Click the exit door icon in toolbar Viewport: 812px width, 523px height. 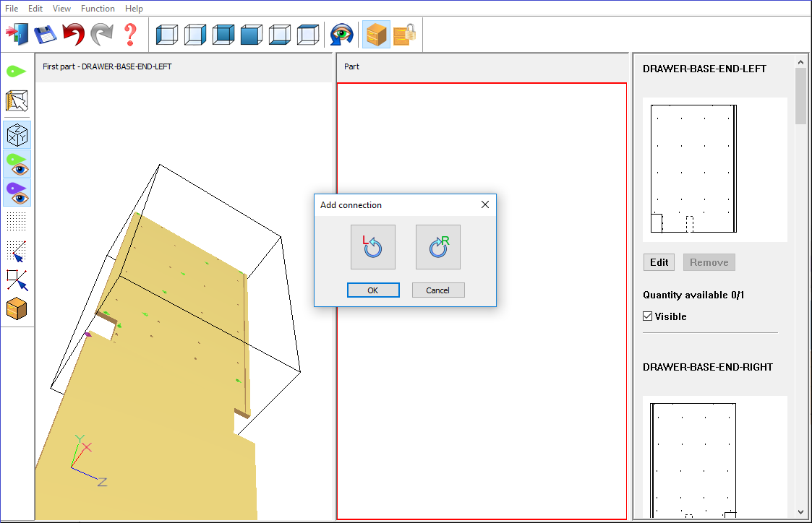pos(17,34)
